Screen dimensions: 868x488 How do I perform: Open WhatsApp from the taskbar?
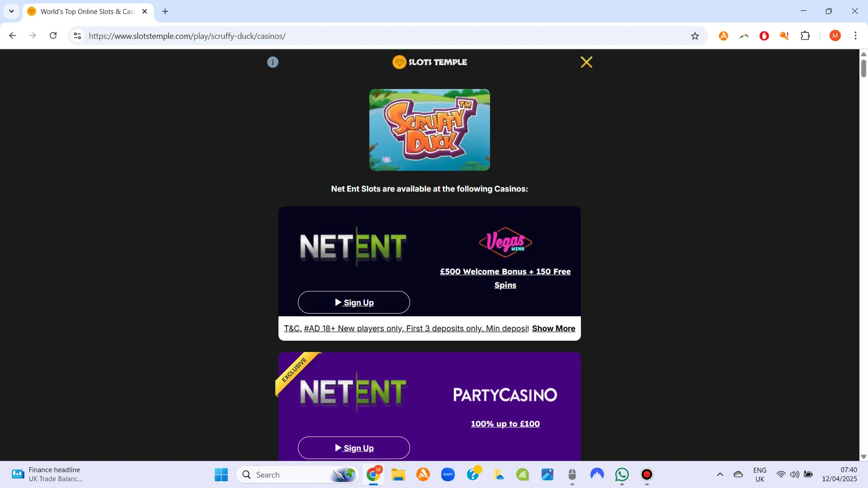tap(622, 474)
